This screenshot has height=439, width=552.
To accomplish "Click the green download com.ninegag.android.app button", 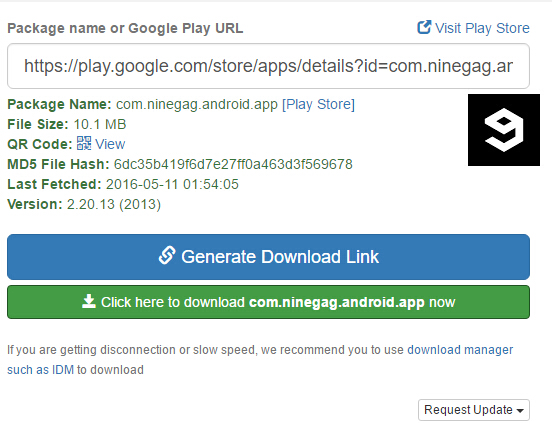I will pyautogui.click(x=268, y=302).
